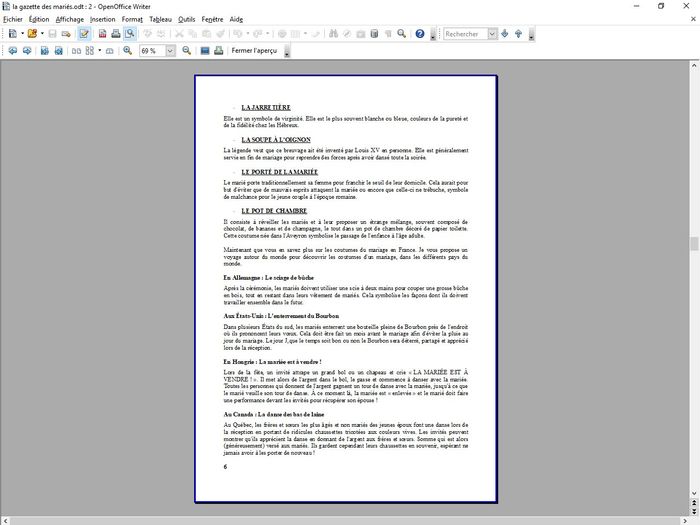This screenshot has width=700, height=525.
Task: Click the page number '6' in the preview
Action: point(225,467)
